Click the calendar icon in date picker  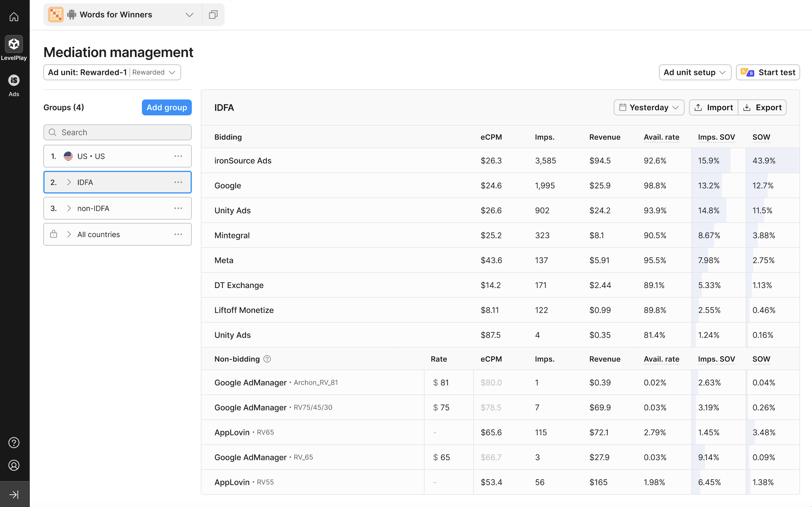pos(623,107)
